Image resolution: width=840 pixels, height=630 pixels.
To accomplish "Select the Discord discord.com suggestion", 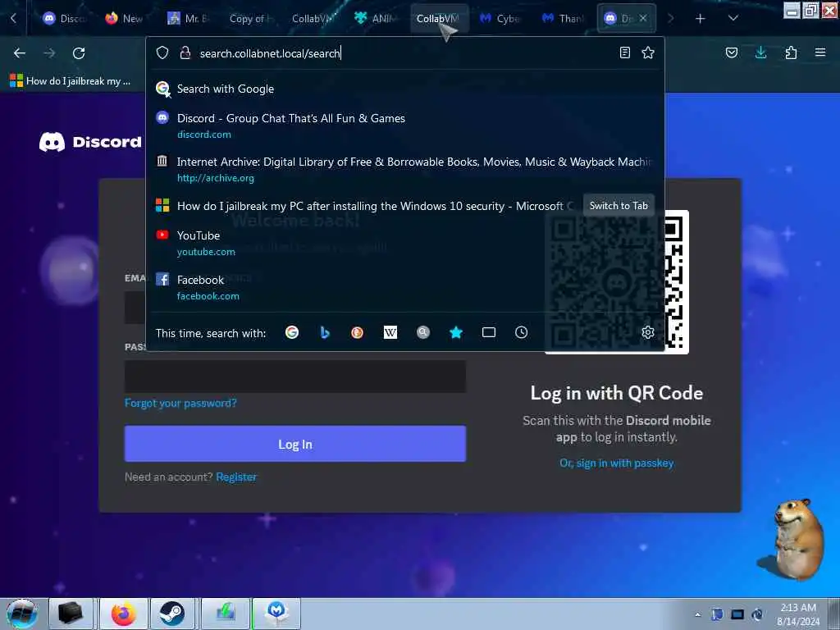I will (405, 126).
